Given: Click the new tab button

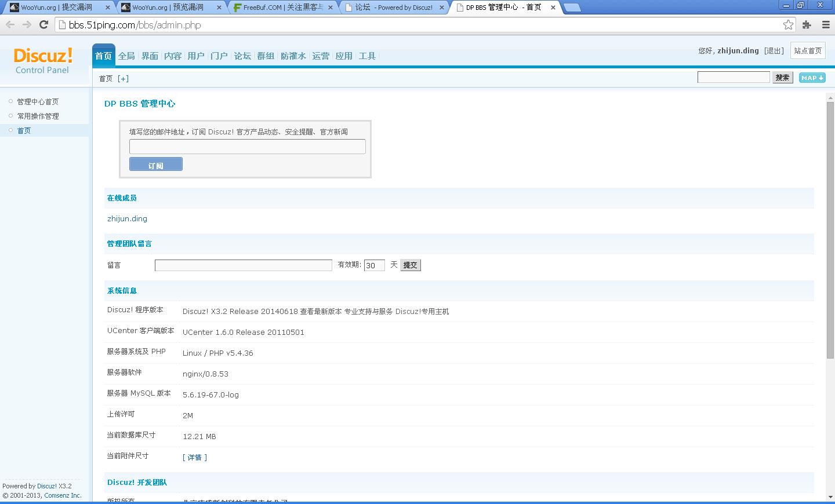Looking at the screenshot, I should click(x=572, y=8).
